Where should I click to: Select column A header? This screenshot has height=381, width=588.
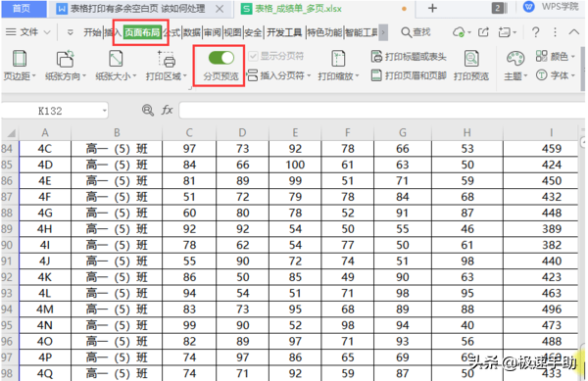pos(45,132)
